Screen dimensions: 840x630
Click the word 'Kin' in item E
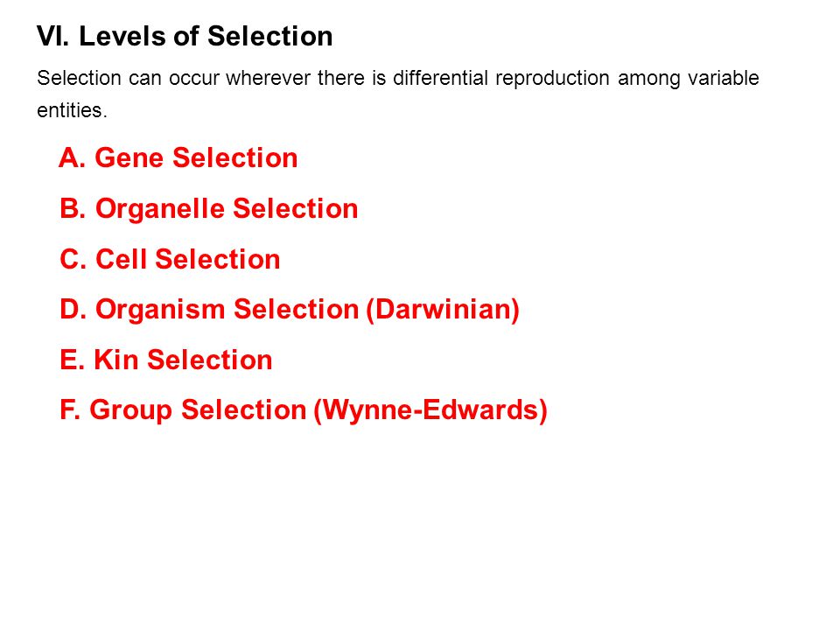(x=116, y=360)
